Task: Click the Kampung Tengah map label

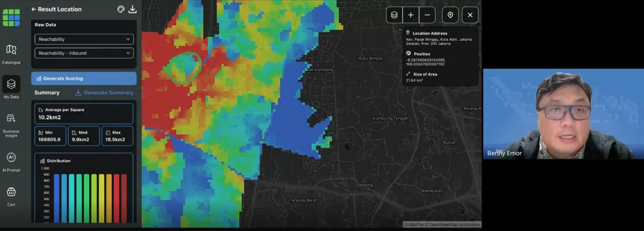Action: (390, 118)
